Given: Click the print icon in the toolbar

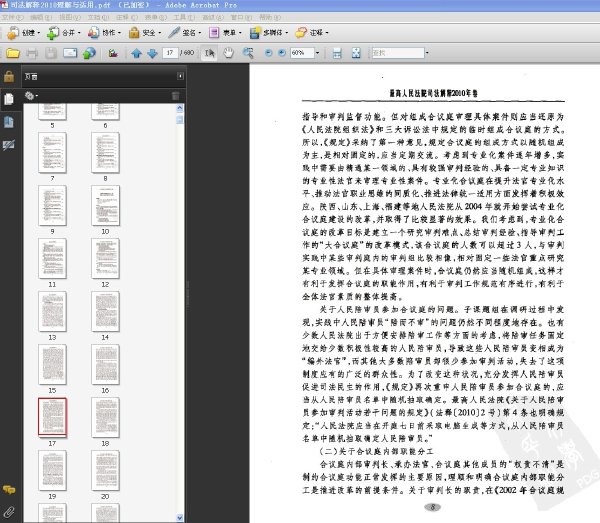Looking at the screenshot, I should pos(32,53).
